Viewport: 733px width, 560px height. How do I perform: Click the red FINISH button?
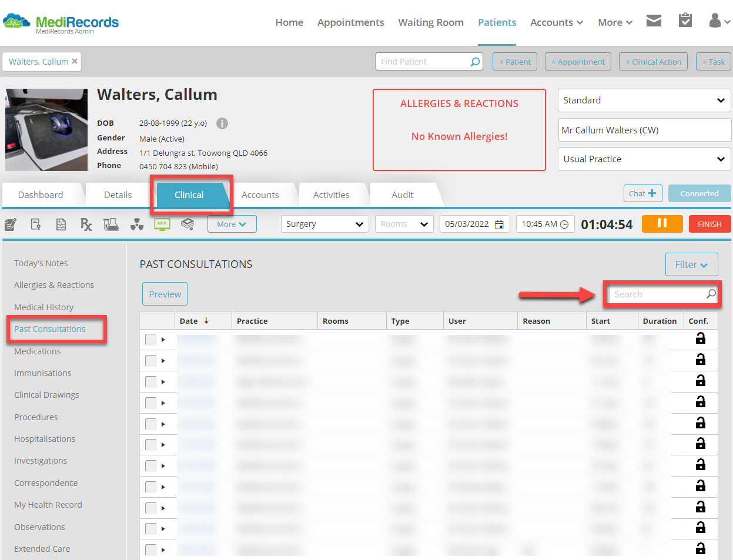pyautogui.click(x=709, y=224)
